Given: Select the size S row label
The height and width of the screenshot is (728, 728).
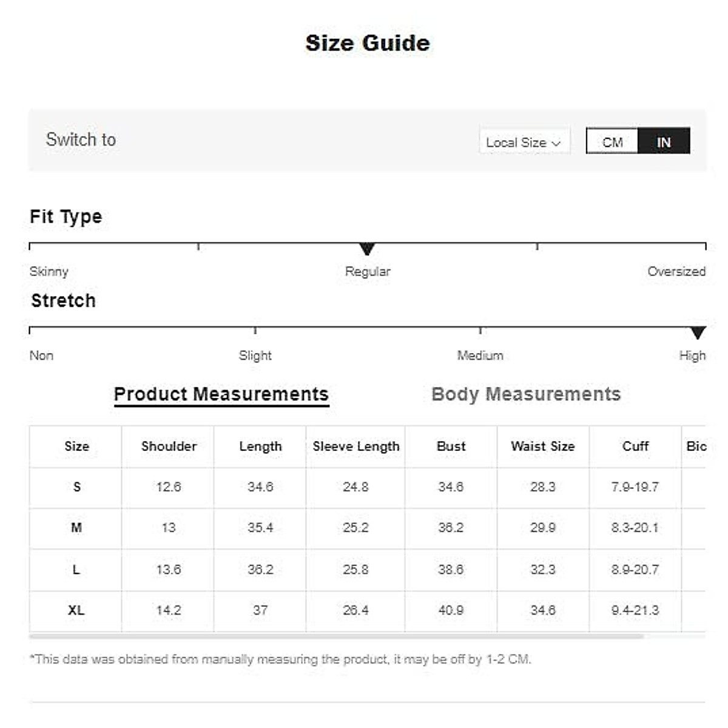Looking at the screenshot, I should point(76,487).
